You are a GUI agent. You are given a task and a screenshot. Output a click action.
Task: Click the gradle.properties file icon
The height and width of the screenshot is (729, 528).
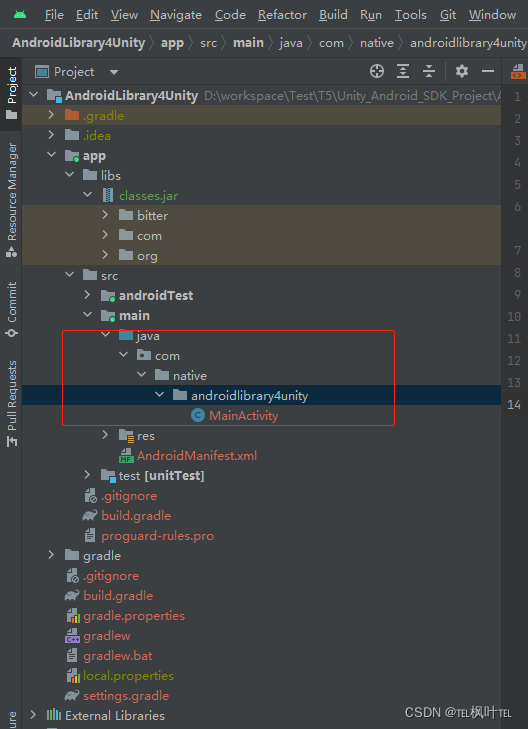[73, 616]
